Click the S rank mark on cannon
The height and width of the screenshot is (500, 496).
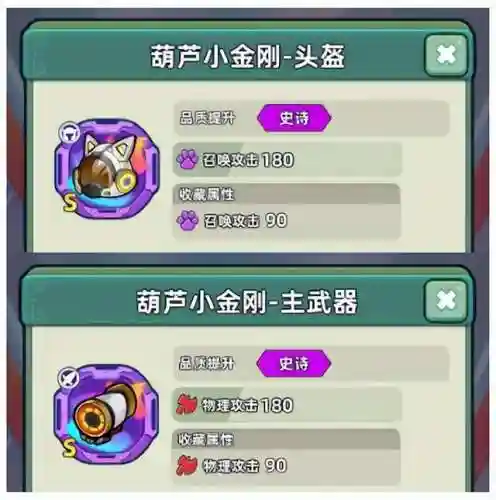[x=69, y=448]
